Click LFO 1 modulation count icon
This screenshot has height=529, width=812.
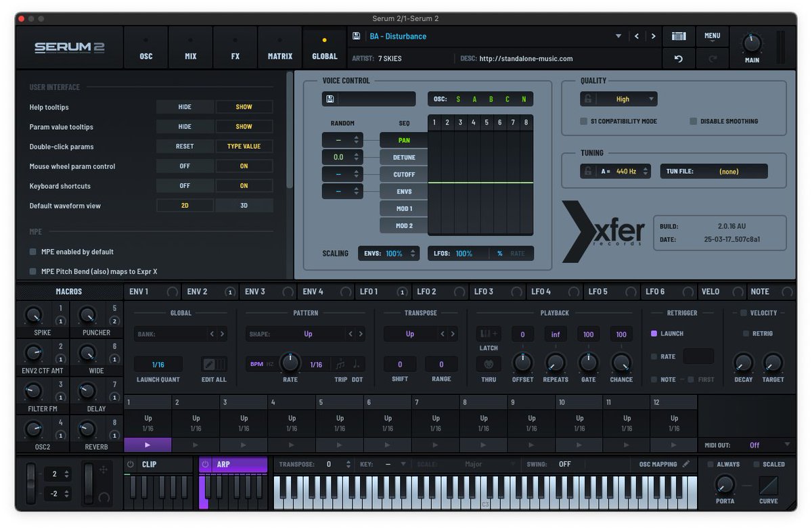pos(402,292)
